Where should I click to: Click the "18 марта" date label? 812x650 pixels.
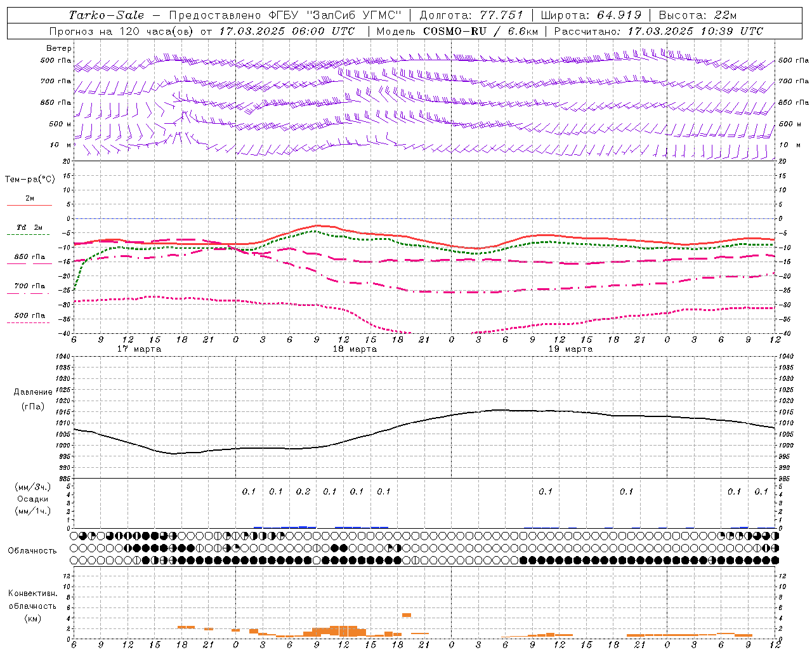(355, 349)
